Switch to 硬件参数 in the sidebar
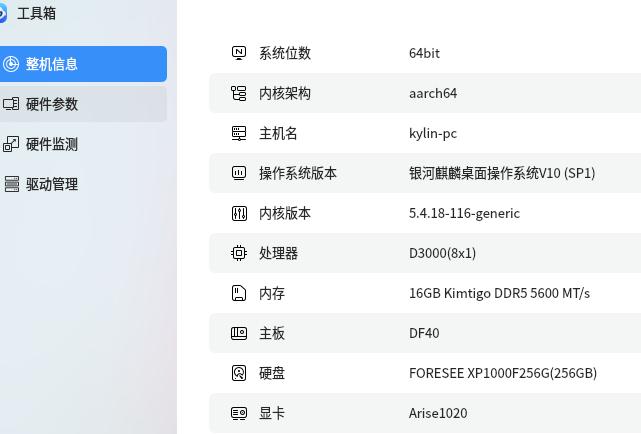 click(82, 104)
